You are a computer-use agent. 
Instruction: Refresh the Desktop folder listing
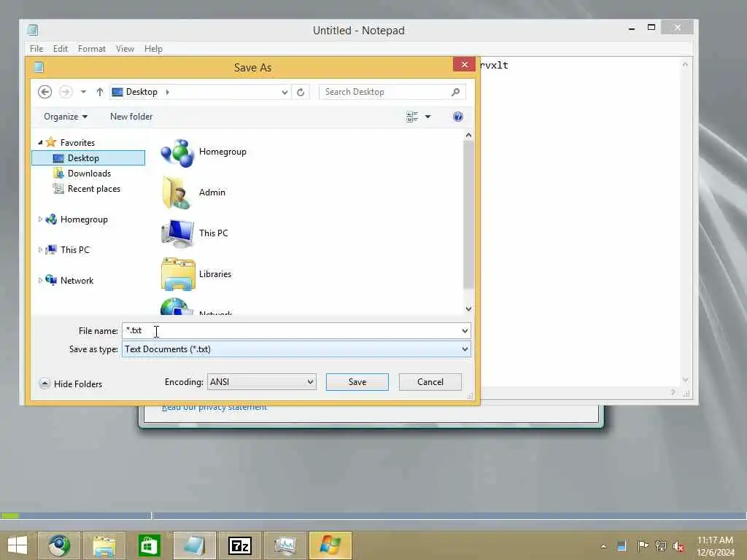point(301,92)
